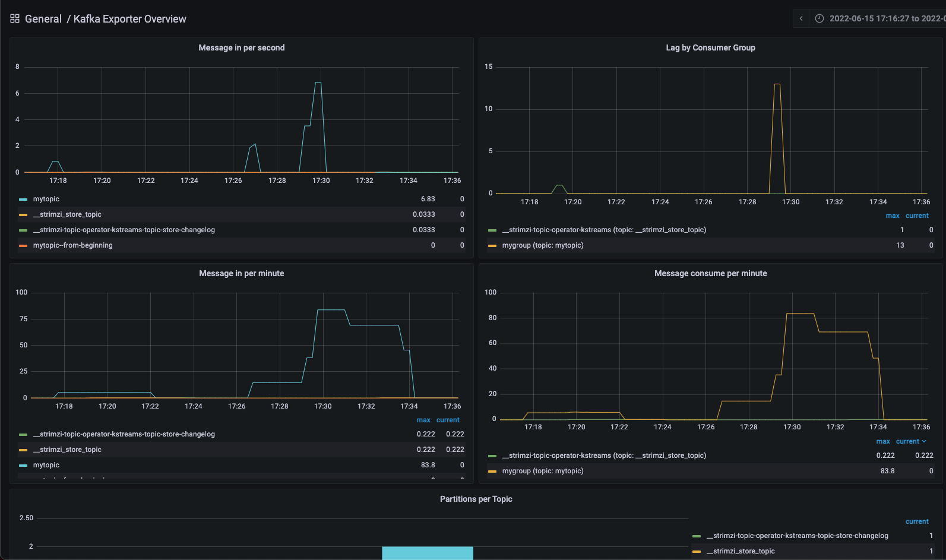Toggle mytopic--from-beginning series in legend
The width and height of the screenshot is (946, 560).
tap(73, 245)
